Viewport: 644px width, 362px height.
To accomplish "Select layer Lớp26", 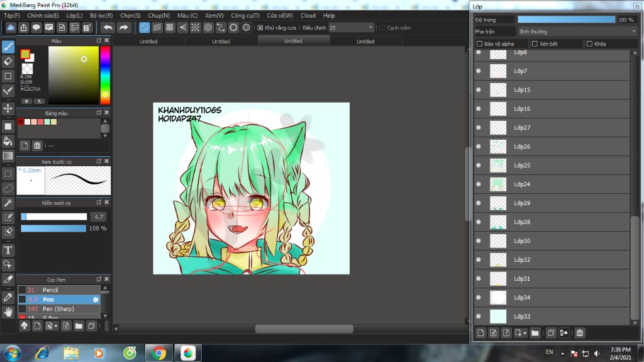I will (x=552, y=147).
